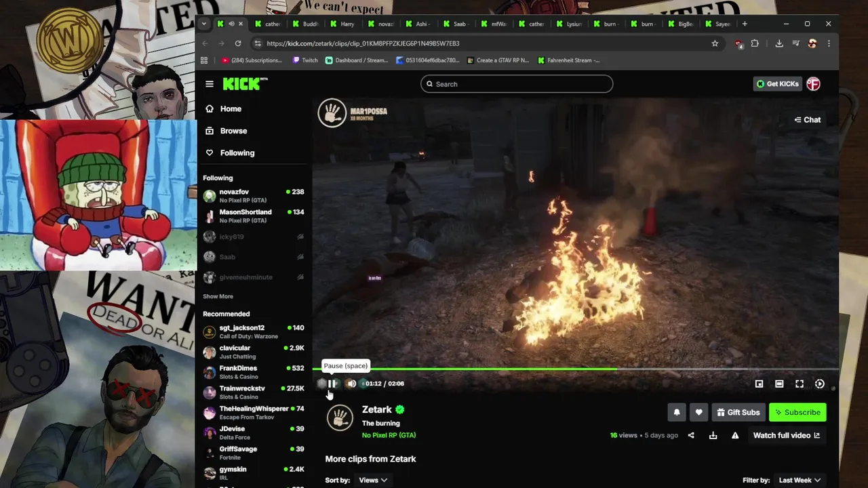
Task: Open the Kick profile avatar menu
Action: click(813, 84)
